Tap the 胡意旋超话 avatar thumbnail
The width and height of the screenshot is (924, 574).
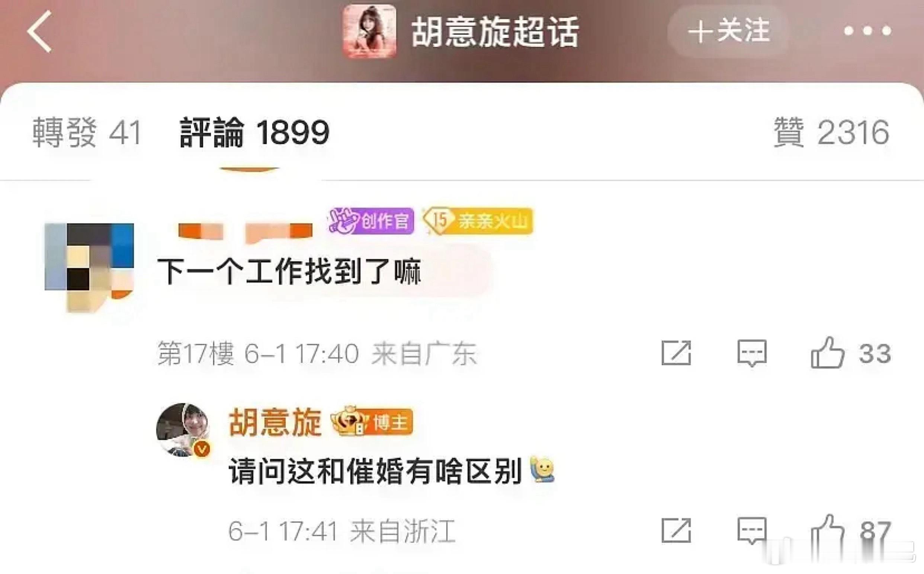click(369, 32)
